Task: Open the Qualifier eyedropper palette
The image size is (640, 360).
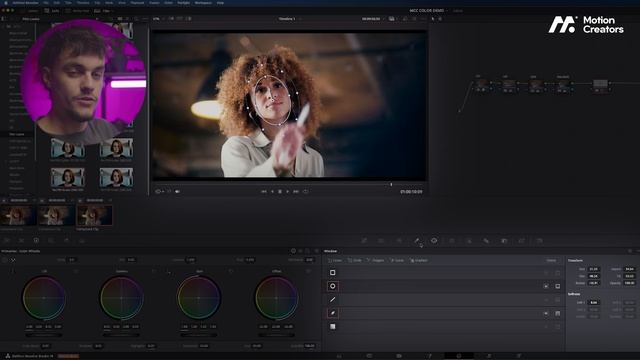Action: 417,241
